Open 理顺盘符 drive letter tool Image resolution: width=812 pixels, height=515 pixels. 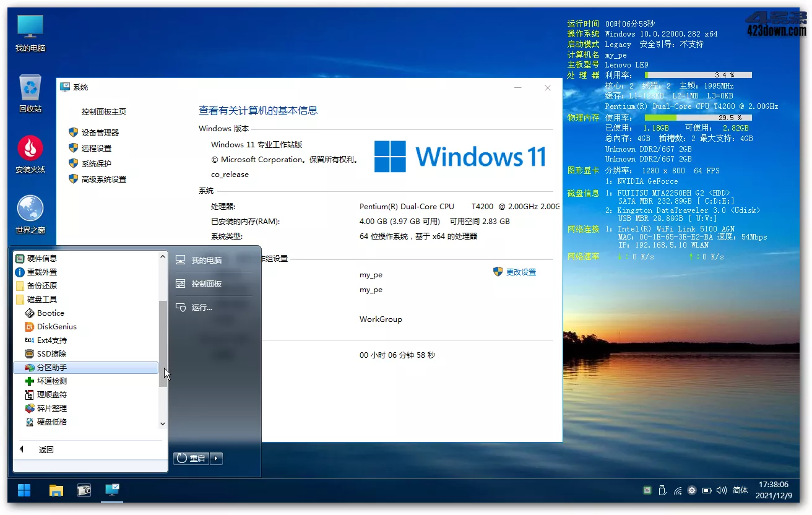click(86, 394)
